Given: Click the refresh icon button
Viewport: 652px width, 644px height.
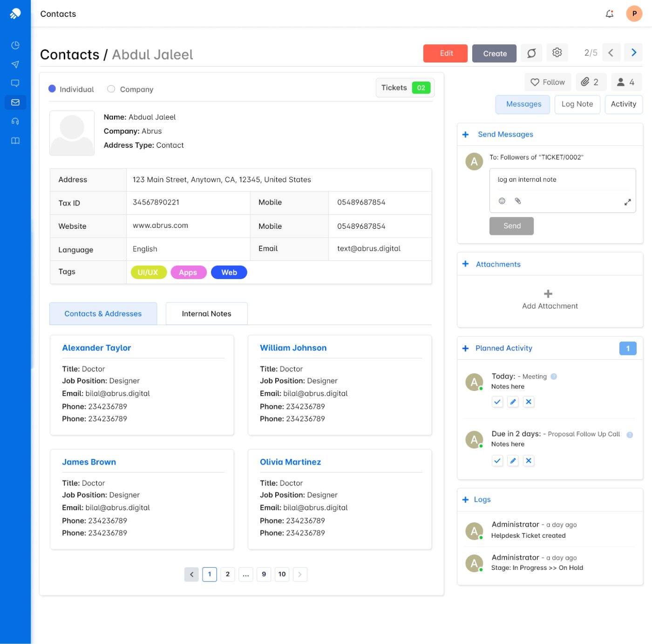Looking at the screenshot, I should pos(531,53).
